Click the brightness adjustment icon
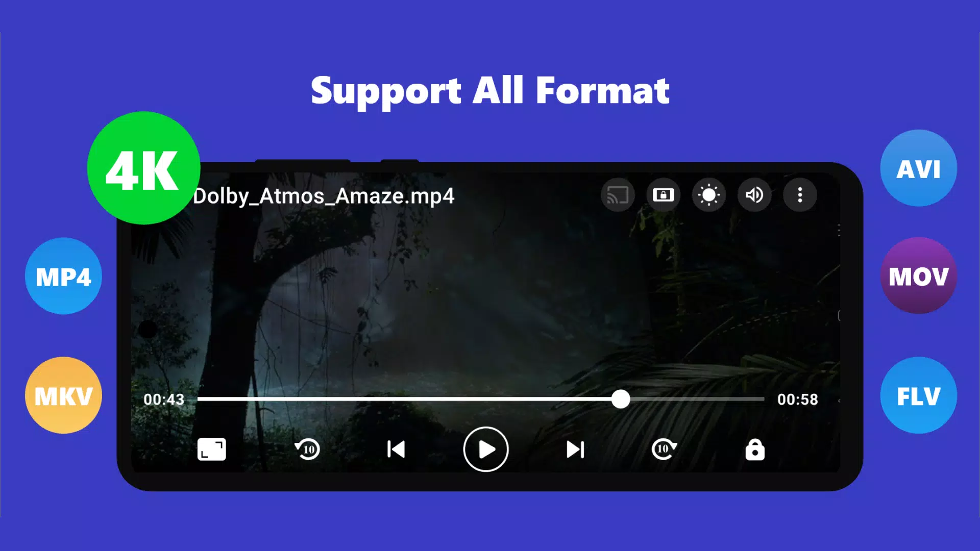Viewport: 980px width, 551px height. 707,194
